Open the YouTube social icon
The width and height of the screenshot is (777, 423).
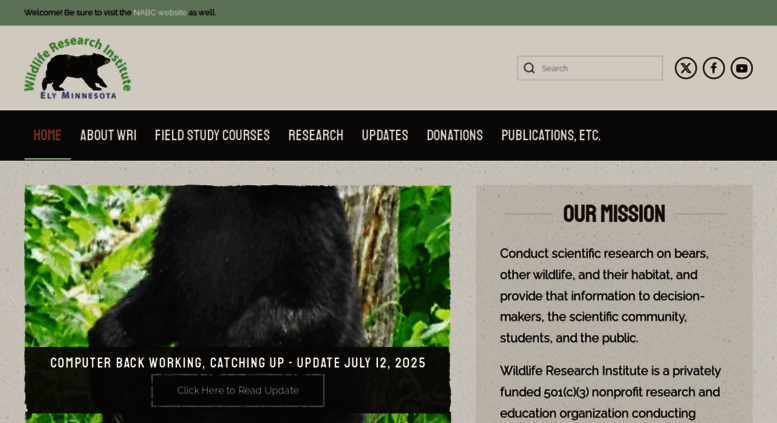click(x=741, y=68)
